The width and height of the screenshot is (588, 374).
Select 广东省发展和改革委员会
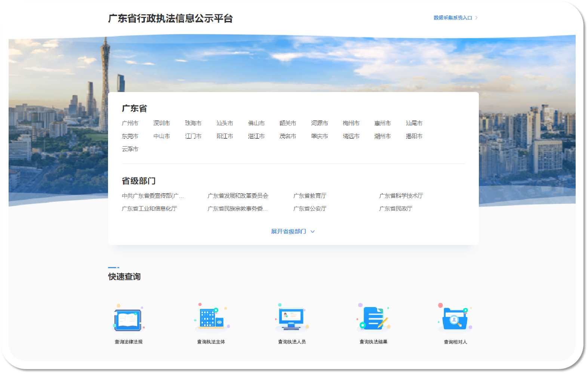238,196
